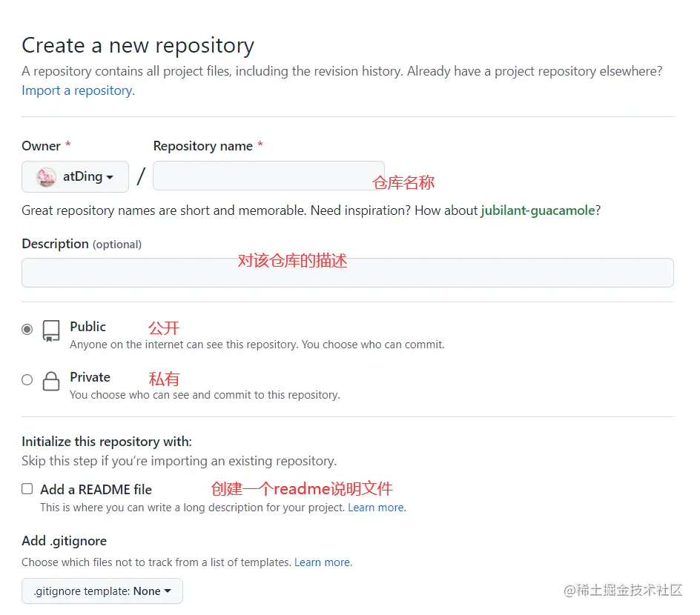Open Learn more link about README
This screenshot has height=615, width=700.
click(377, 508)
